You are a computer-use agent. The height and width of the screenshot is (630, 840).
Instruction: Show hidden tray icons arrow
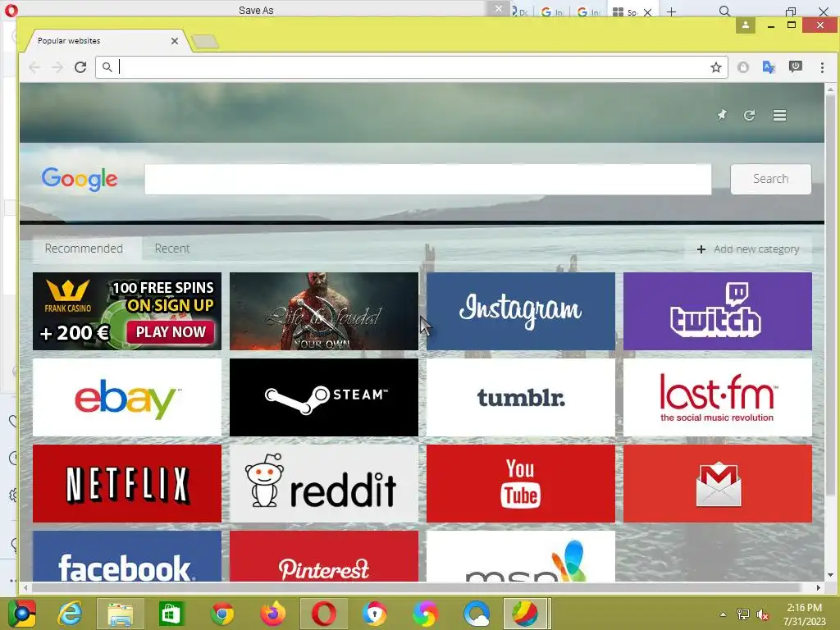723,614
